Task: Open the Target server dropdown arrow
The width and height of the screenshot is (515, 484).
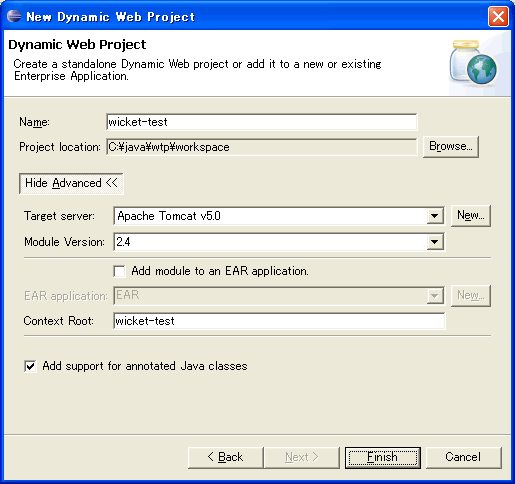Action: coord(435,216)
